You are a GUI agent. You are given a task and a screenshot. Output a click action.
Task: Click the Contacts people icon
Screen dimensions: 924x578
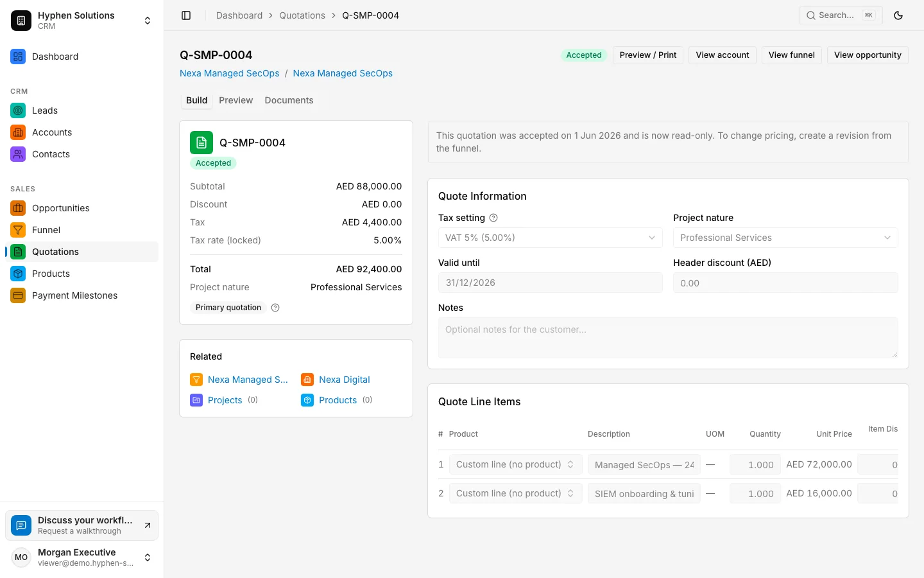18,154
